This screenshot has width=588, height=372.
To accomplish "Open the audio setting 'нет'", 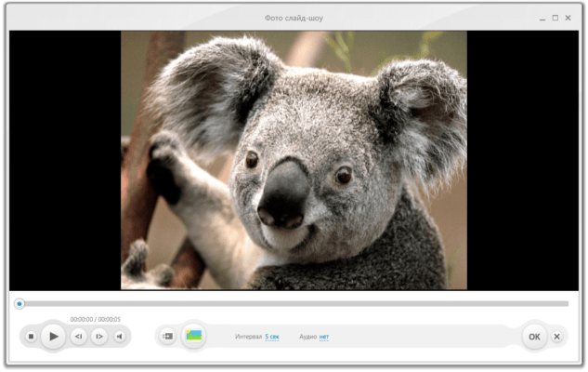I will click(x=324, y=337).
